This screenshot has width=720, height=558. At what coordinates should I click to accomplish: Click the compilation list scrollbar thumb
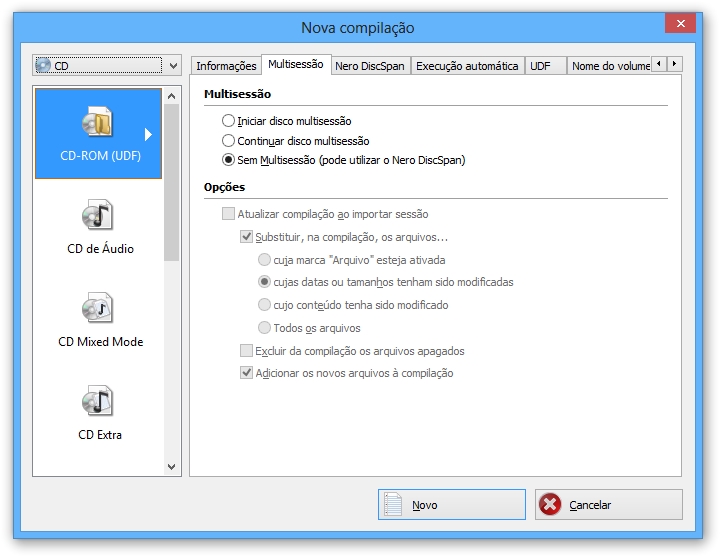coord(172,182)
